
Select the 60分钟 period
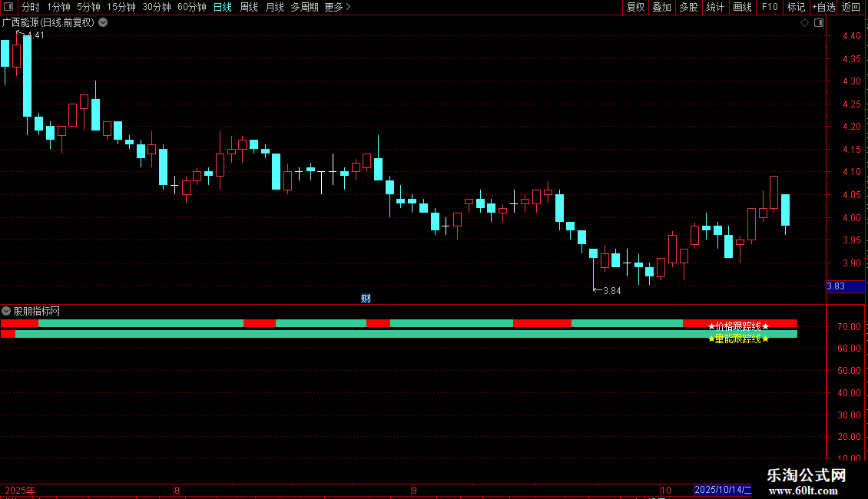(191, 7)
